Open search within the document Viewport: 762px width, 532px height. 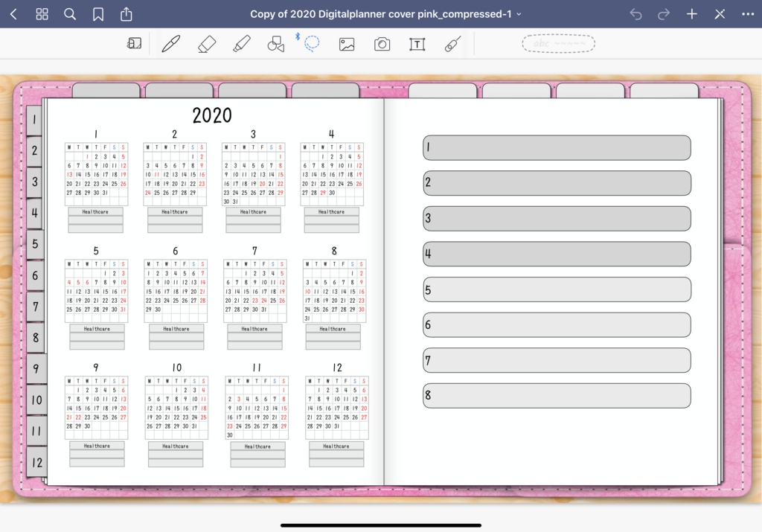70,13
